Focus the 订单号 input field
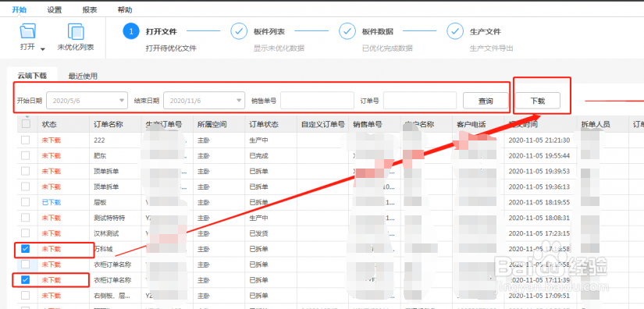 [420, 101]
